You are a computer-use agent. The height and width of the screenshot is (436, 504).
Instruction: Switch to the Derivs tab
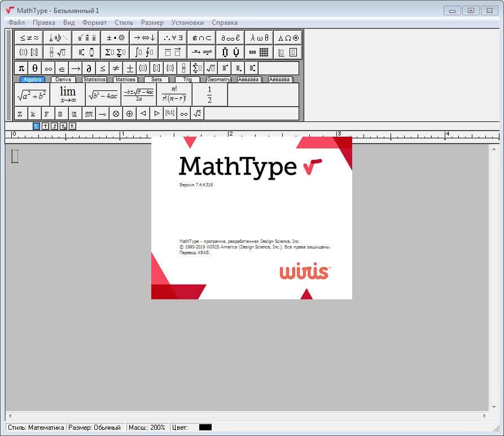[63, 80]
